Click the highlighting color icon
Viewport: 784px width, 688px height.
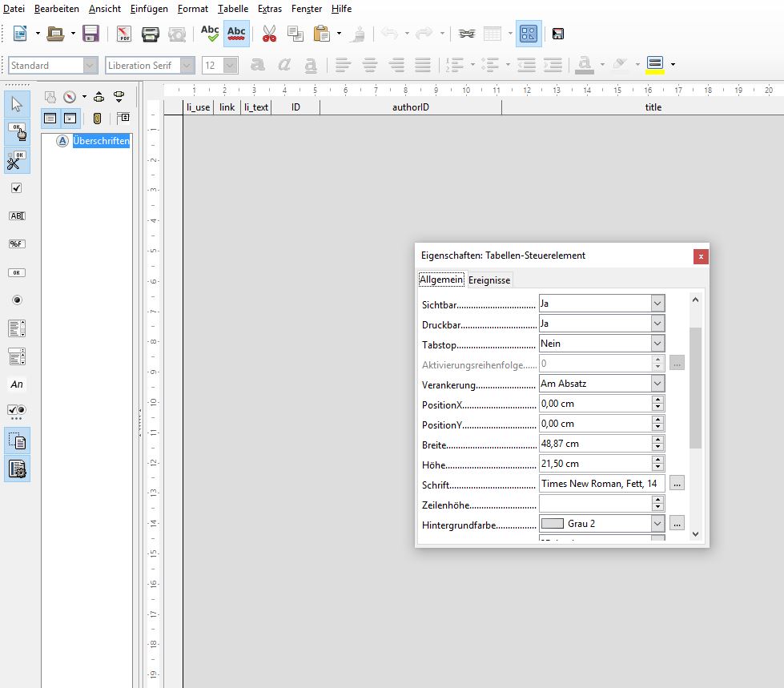tap(655, 65)
